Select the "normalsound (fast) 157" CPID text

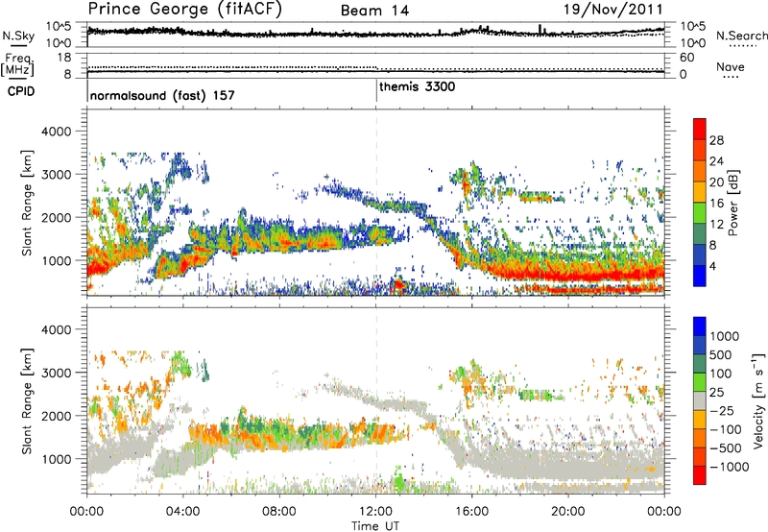point(162,95)
